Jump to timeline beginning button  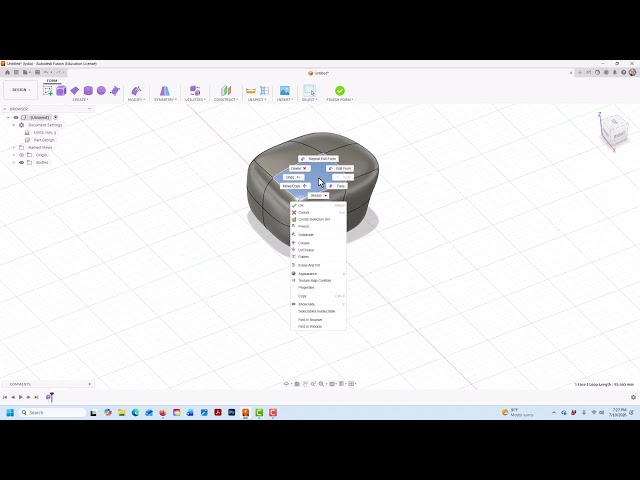[5, 397]
